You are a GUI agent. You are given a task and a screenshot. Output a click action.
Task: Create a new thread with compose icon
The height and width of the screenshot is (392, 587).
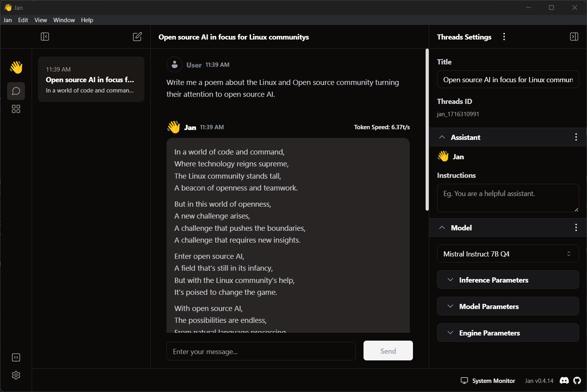[x=137, y=37]
